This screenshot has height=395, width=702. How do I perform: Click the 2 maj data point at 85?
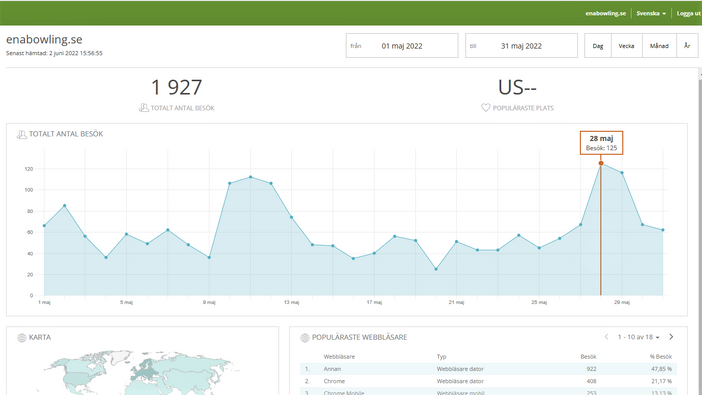64,206
